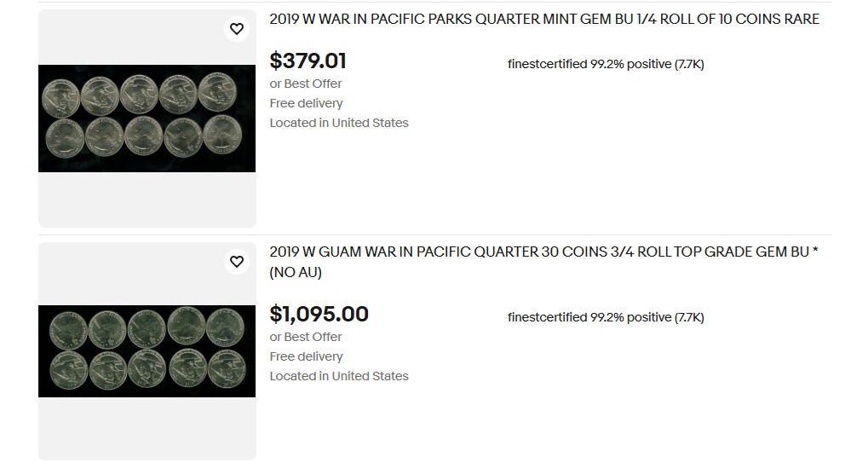Click 'Free delivery' on the second listing
Viewport: 868px width, 463px height.
(306, 356)
